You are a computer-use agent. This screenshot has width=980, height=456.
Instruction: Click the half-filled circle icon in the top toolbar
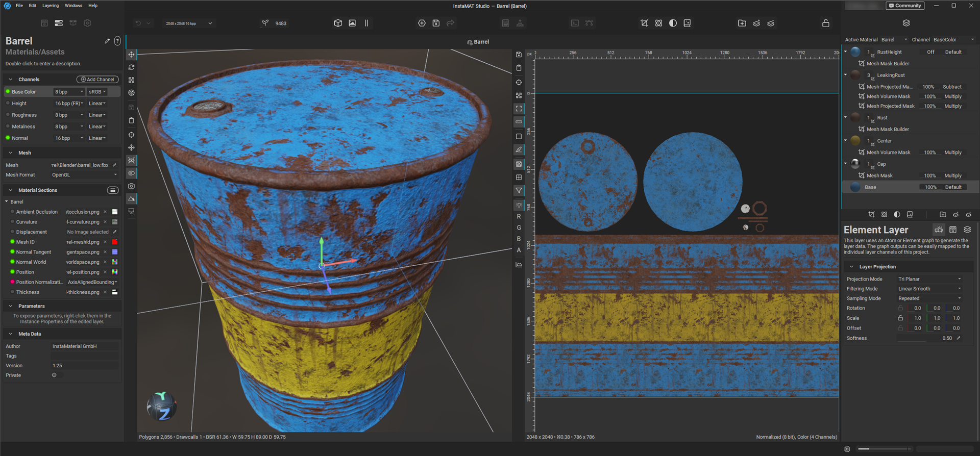point(673,23)
